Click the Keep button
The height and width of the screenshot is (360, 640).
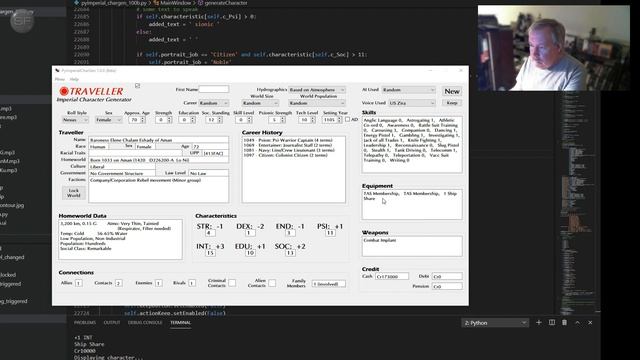[452, 103]
